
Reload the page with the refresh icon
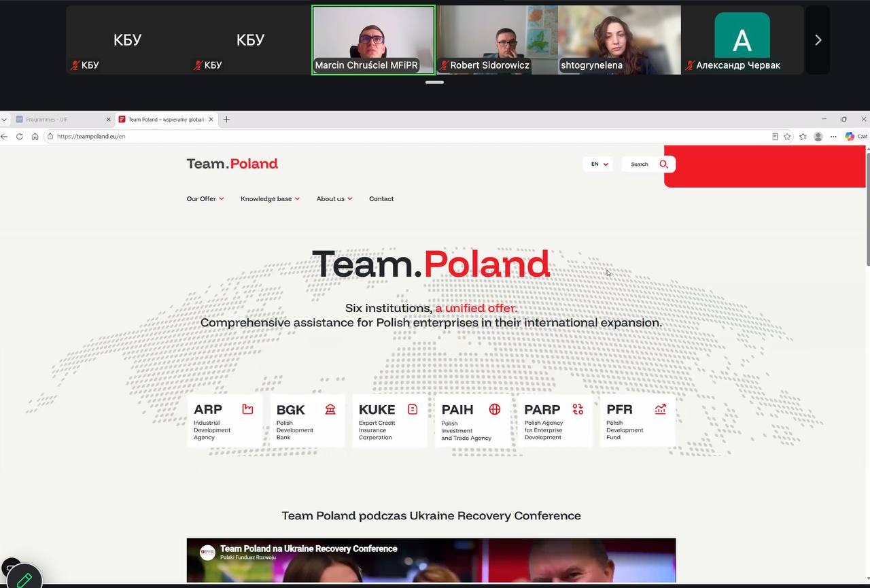click(x=20, y=136)
